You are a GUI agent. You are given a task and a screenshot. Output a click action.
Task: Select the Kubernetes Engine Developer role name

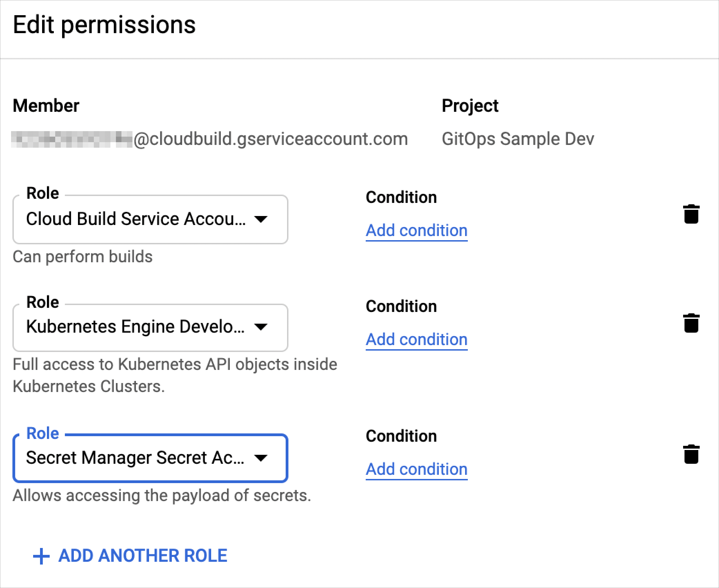135,326
